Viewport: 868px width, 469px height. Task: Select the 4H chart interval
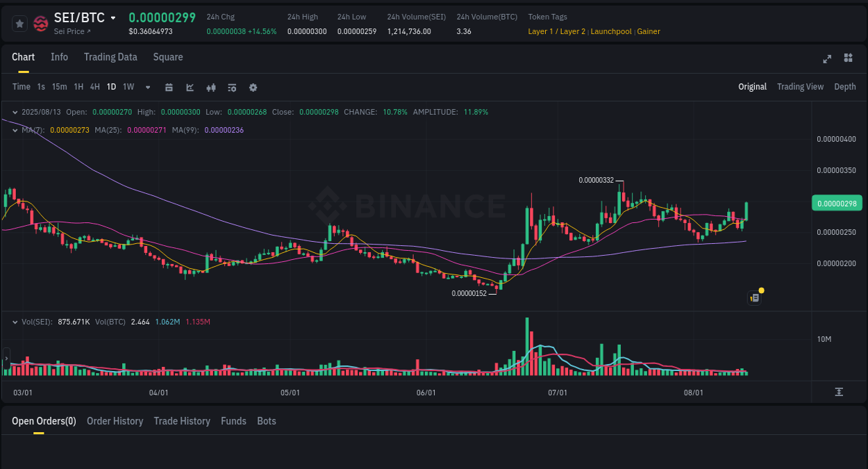(95, 87)
